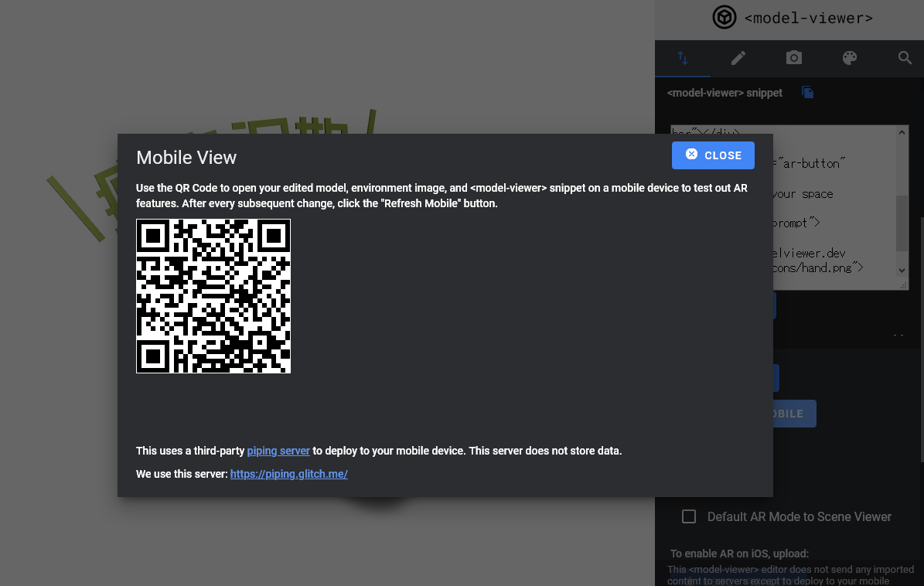The height and width of the screenshot is (586, 924).
Task: Open the https://piping.glitch.me/ link
Action: [x=288, y=473]
